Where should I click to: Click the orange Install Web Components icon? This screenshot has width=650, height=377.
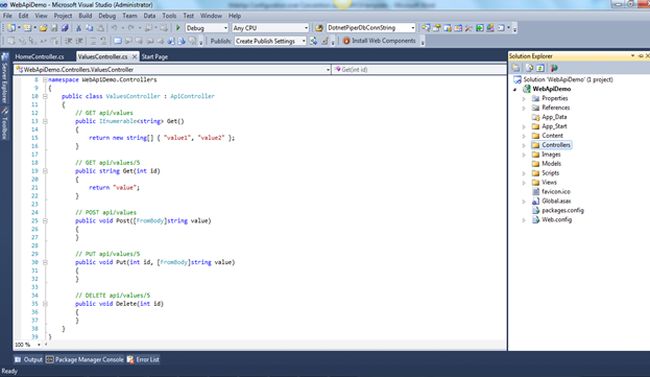[347, 41]
